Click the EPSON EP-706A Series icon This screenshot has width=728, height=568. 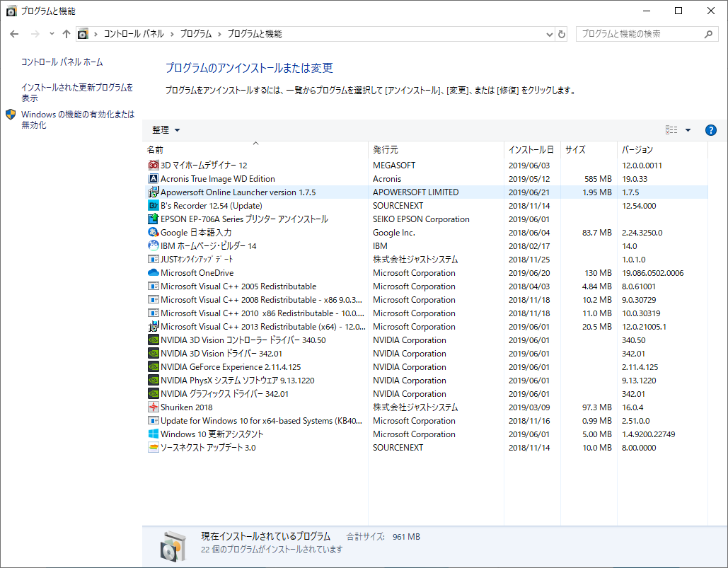[154, 219]
